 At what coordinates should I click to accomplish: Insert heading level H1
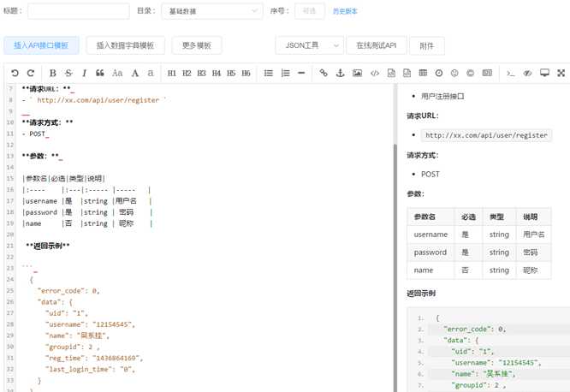pos(171,73)
